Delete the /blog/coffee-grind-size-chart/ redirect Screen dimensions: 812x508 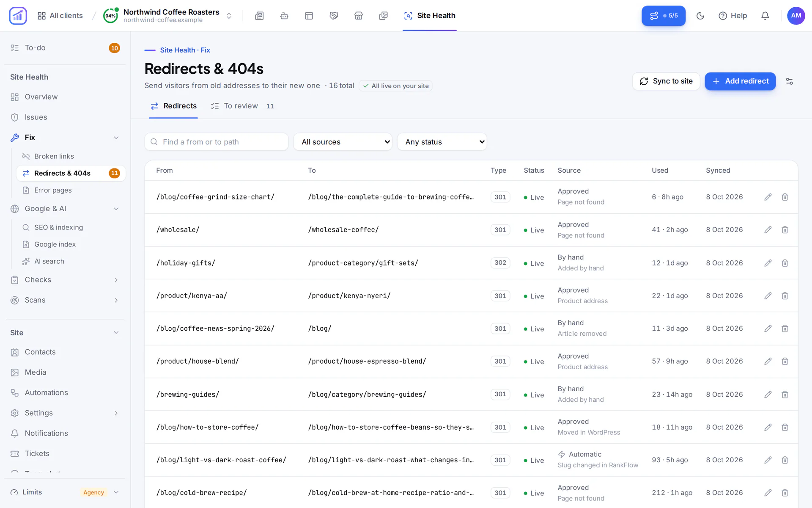[x=785, y=197]
